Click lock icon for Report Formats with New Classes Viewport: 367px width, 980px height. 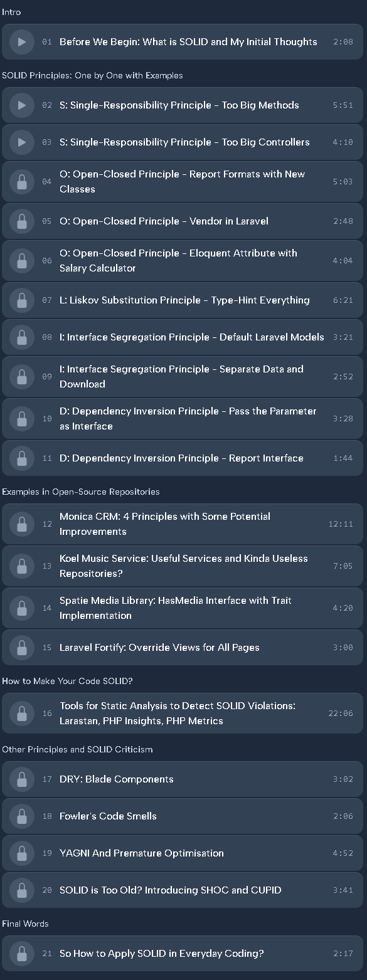[21, 182]
